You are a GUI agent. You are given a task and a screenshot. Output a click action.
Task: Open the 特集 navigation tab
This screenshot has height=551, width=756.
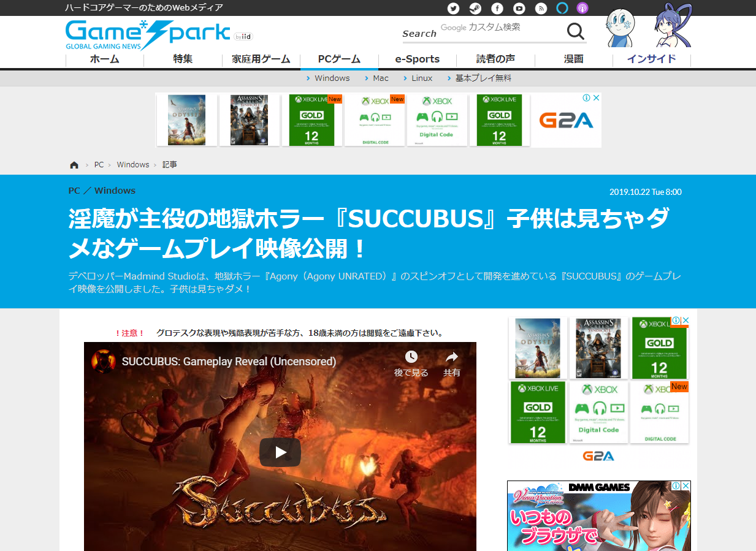point(183,59)
